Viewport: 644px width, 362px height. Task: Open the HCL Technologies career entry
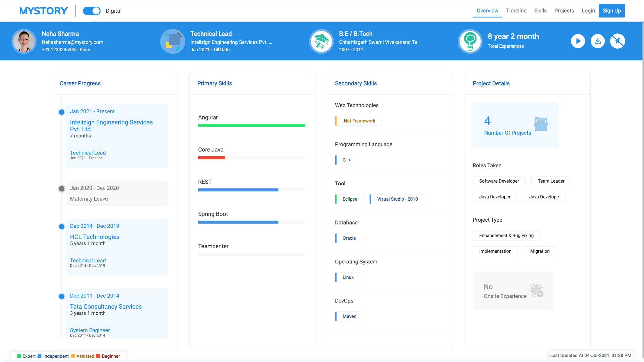[95, 237]
